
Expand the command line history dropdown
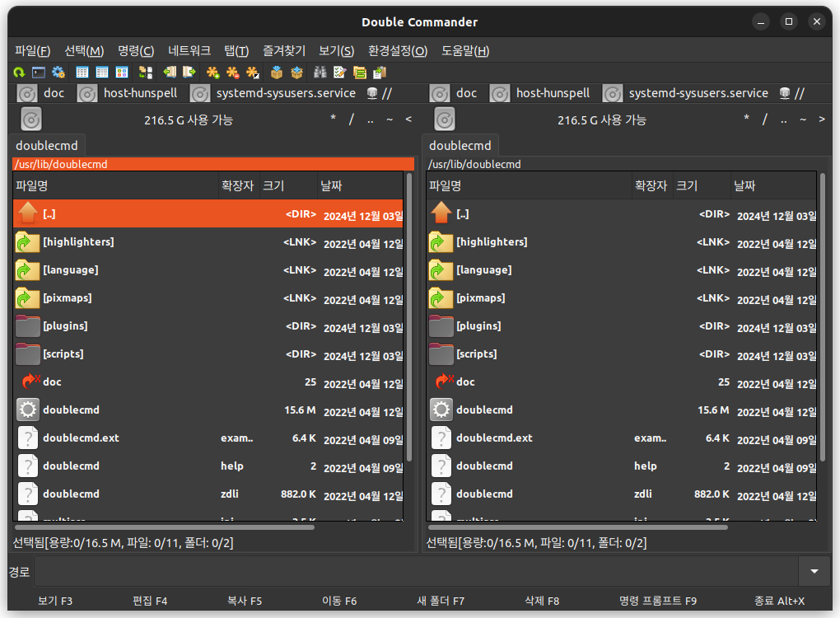pos(814,571)
